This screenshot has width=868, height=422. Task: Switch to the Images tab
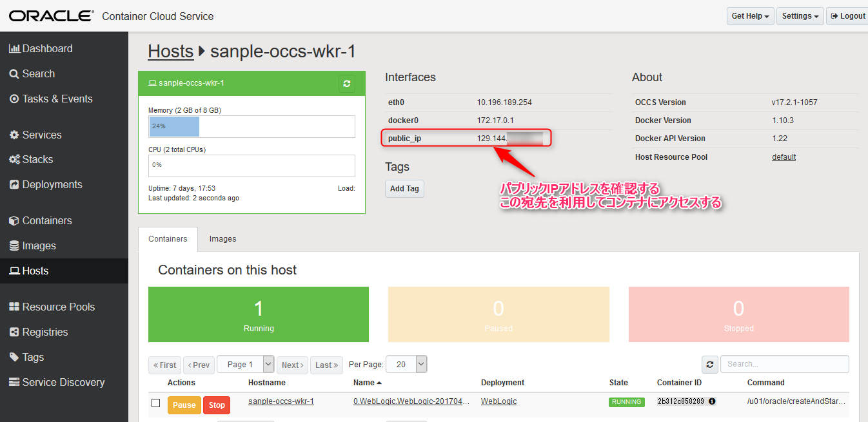(222, 238)
